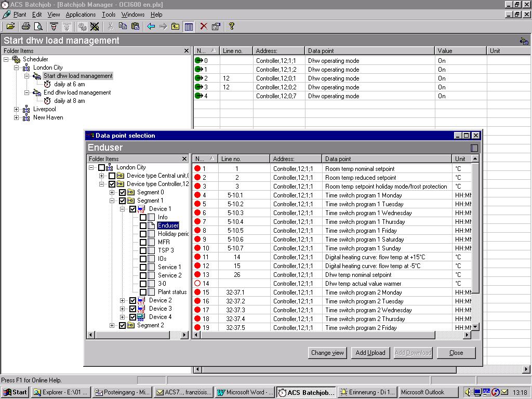
Task: Click the clock icon beside daily at 8 am
Action: pyautogui.click(x=47, y=101)
